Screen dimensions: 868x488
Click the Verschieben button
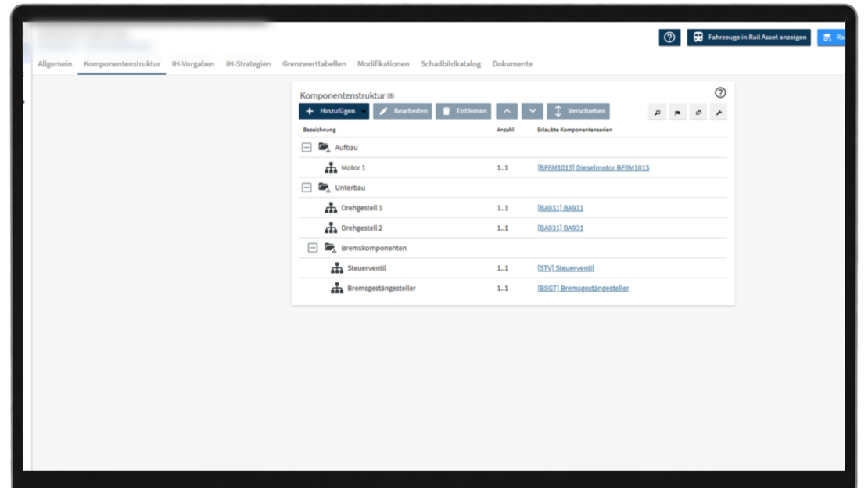pyautogui.click(x=578, y=111)
